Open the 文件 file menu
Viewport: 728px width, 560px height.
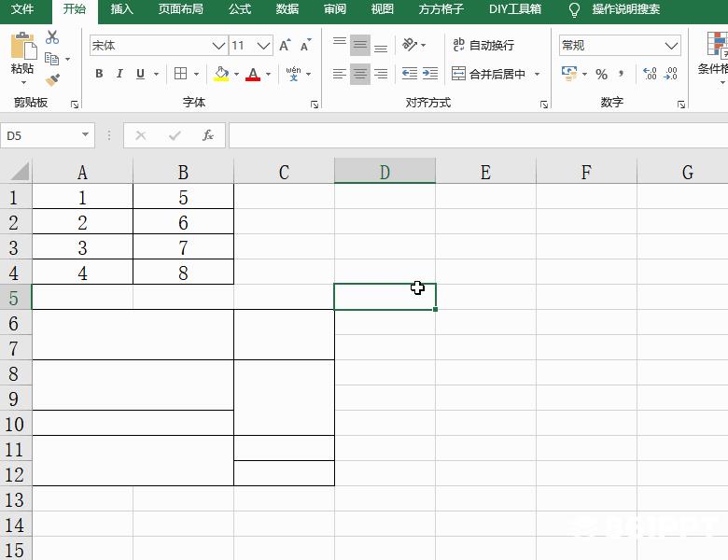(21, 9)
